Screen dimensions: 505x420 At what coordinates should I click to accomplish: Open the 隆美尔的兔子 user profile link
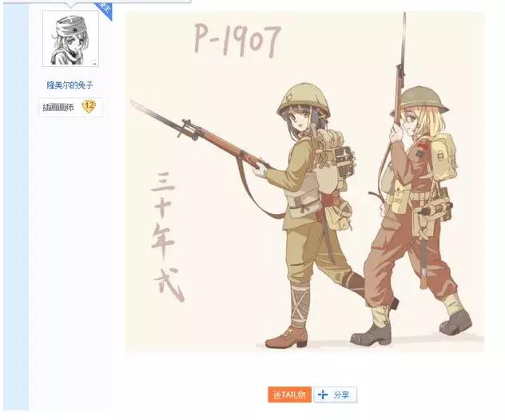(70, 85)
